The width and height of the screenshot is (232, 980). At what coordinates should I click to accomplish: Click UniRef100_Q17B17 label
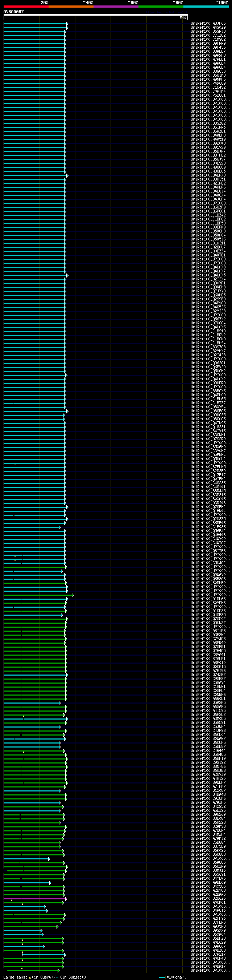click(x=208, y=475)
